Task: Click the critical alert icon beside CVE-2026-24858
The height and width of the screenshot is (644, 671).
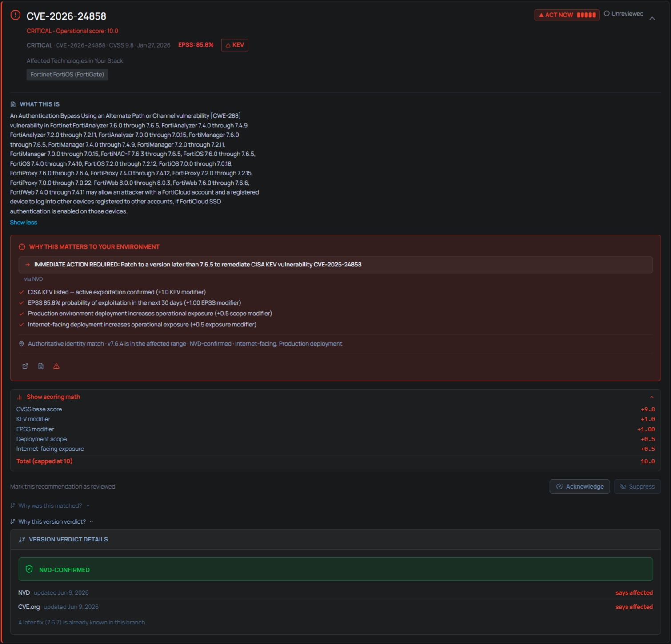Action: pos(16,15)
